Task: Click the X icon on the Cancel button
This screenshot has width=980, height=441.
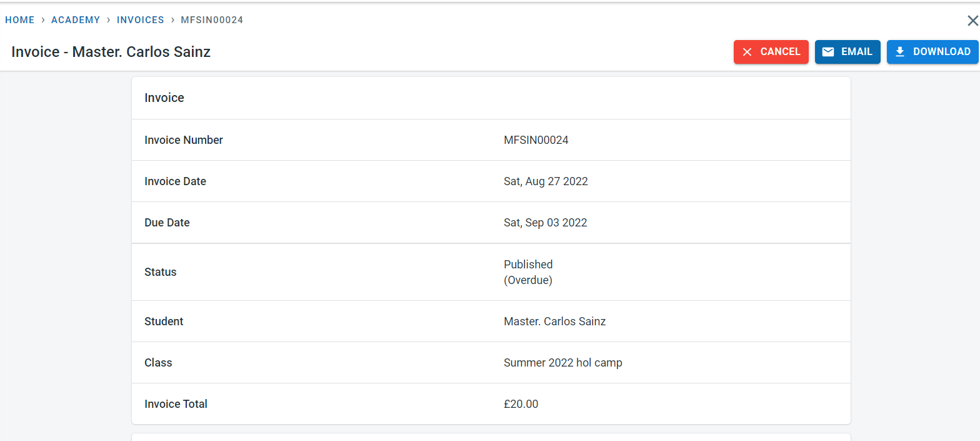Action: click(x=747, y=52)
